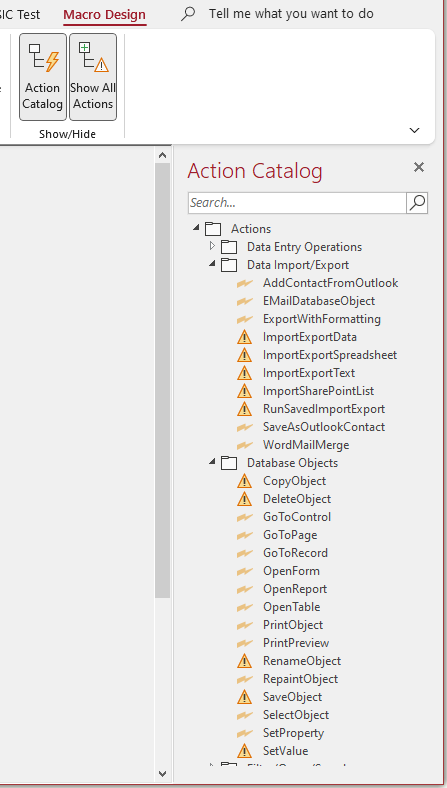Select the Data Entry Operations label
447x788 pixels.
pyautogui.click(x=304, y=247)
